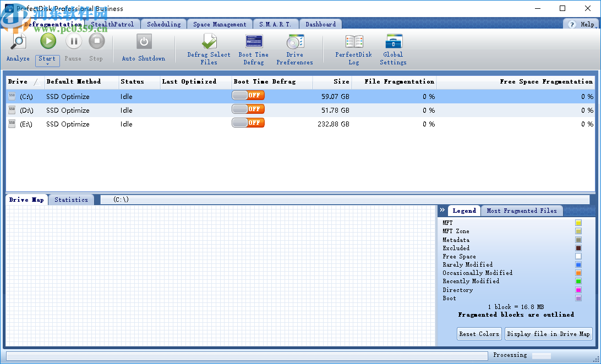Click the Reset Colors button

coord(479,334)
